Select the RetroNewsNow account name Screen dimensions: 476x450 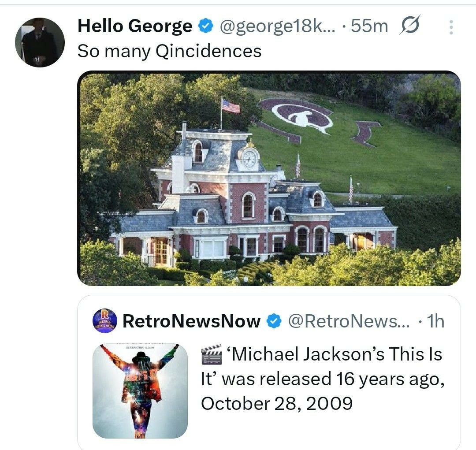[x=191, y=321]
